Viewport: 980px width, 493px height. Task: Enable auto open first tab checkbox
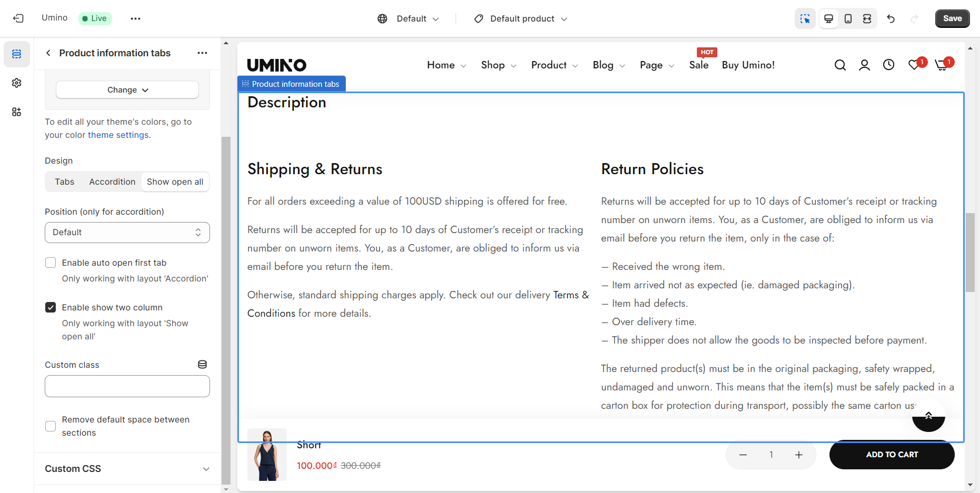(x=51, y=263)
